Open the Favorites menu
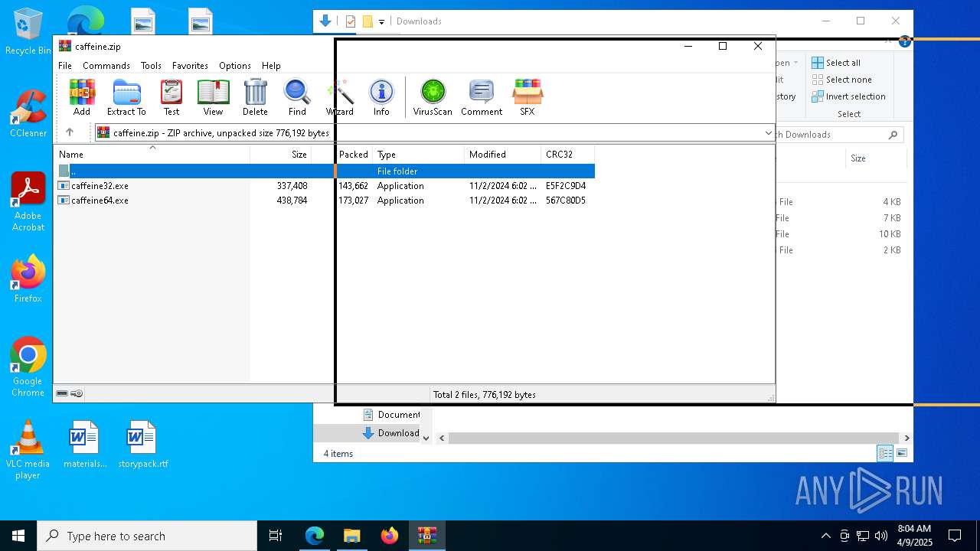This screenshot has height=551, width=980. coord(190,66)
